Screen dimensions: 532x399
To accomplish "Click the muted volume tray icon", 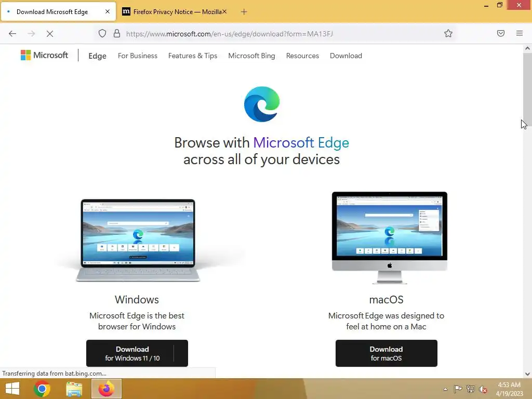I will [x=483, y=390].
